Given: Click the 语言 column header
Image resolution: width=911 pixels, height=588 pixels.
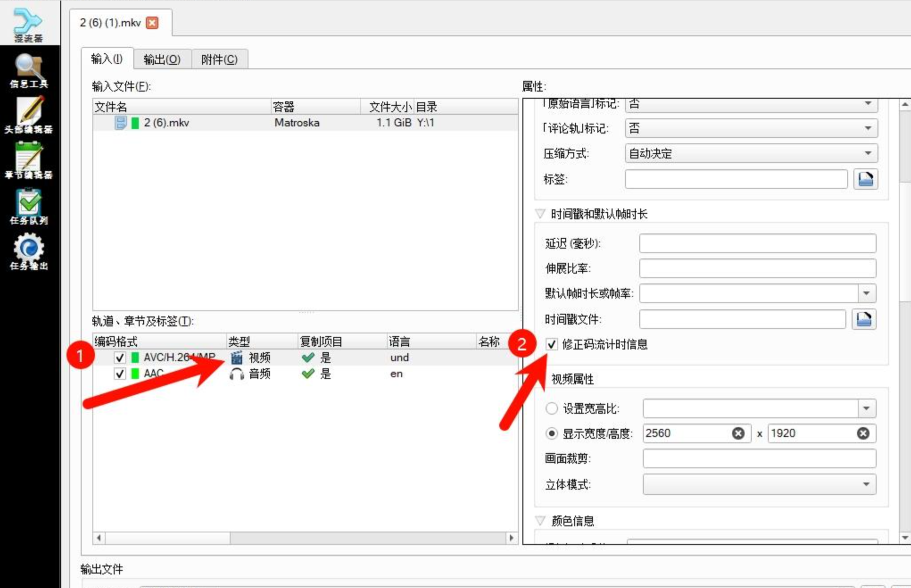Looking at the screenshot, I should tap(431, 342).
